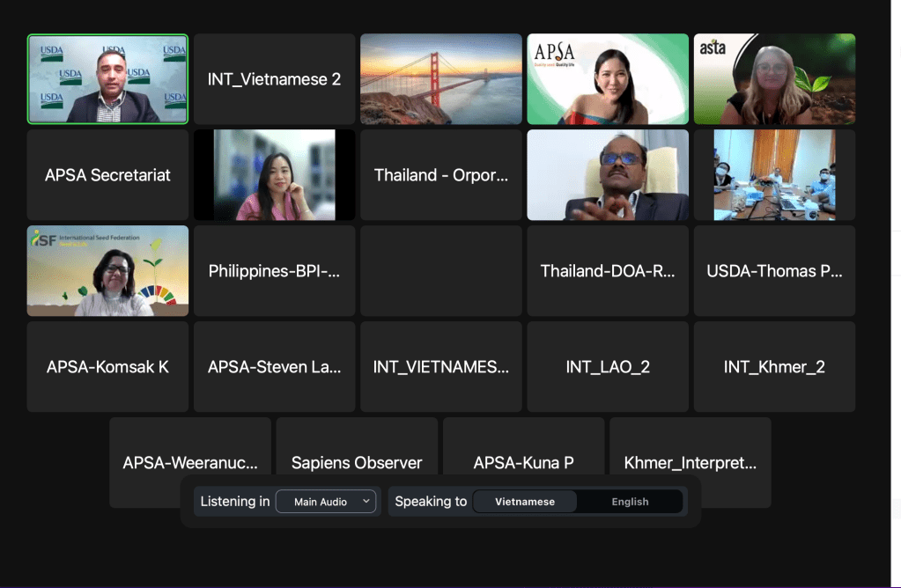Select the INT_Vietnamese 2 participant tile
Screen dimensions: 901x588
point(274,79)
